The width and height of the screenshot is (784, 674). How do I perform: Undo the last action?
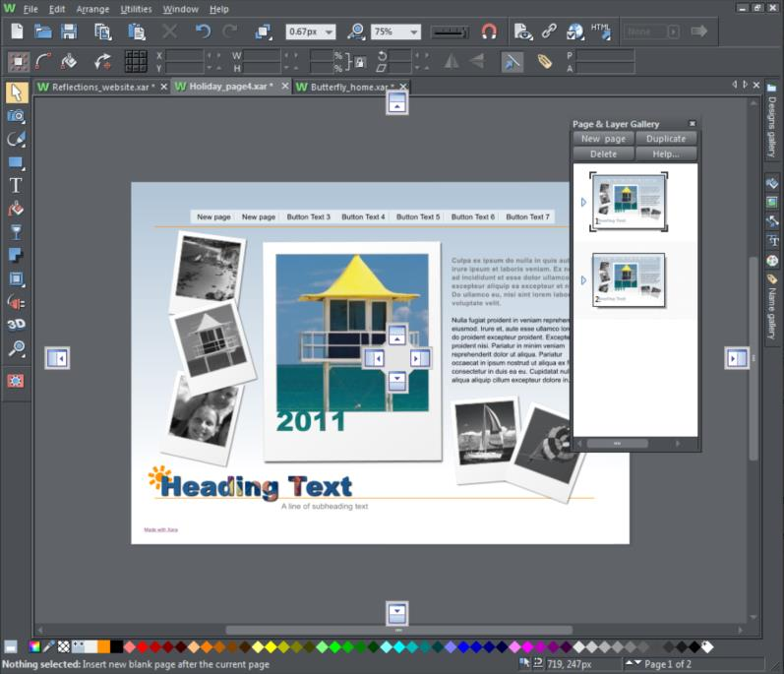(203, 31)
